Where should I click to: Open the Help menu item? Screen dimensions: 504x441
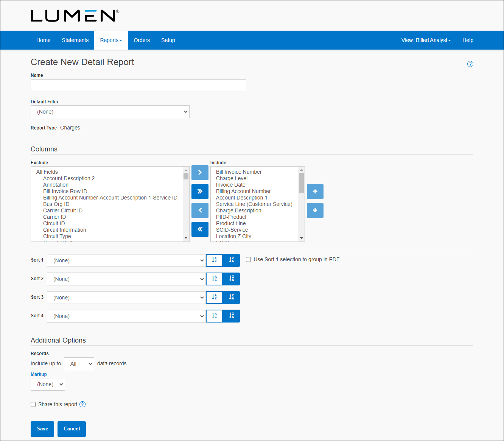(x=468, y=40)
